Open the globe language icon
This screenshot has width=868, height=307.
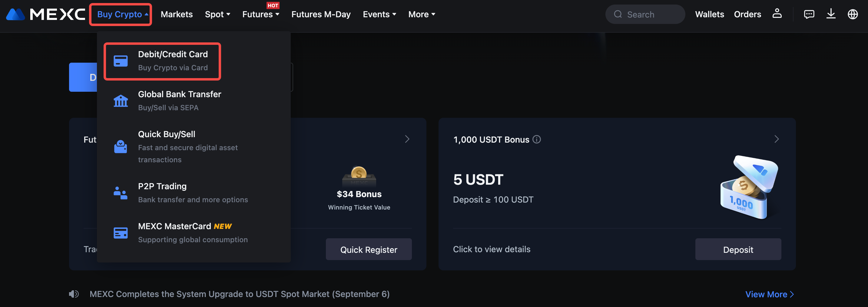[x=853, y=14]
